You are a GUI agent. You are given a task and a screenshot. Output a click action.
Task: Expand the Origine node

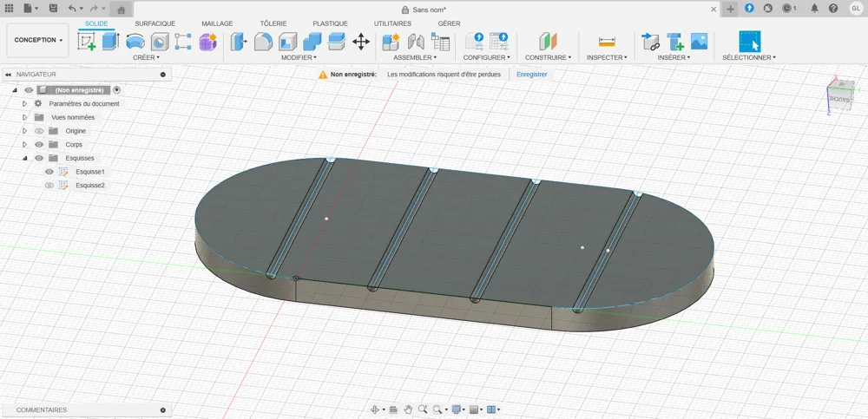click(24, 131)
